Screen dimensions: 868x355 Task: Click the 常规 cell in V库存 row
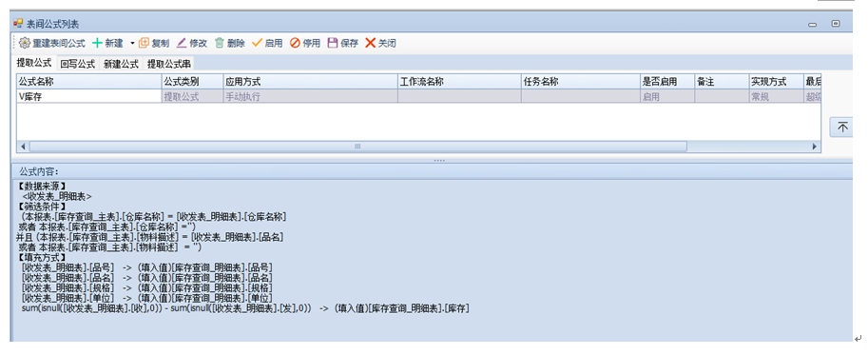click(x=776, y=96)
